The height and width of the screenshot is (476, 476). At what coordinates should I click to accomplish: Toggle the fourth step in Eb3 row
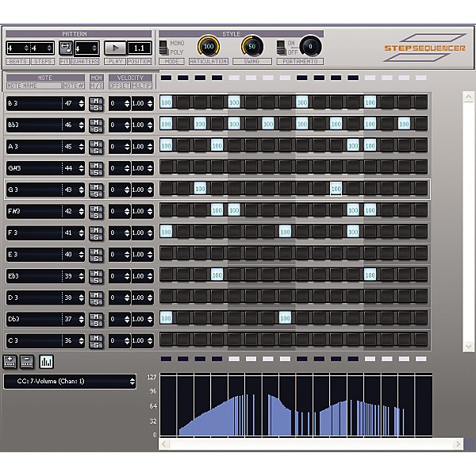217,274
